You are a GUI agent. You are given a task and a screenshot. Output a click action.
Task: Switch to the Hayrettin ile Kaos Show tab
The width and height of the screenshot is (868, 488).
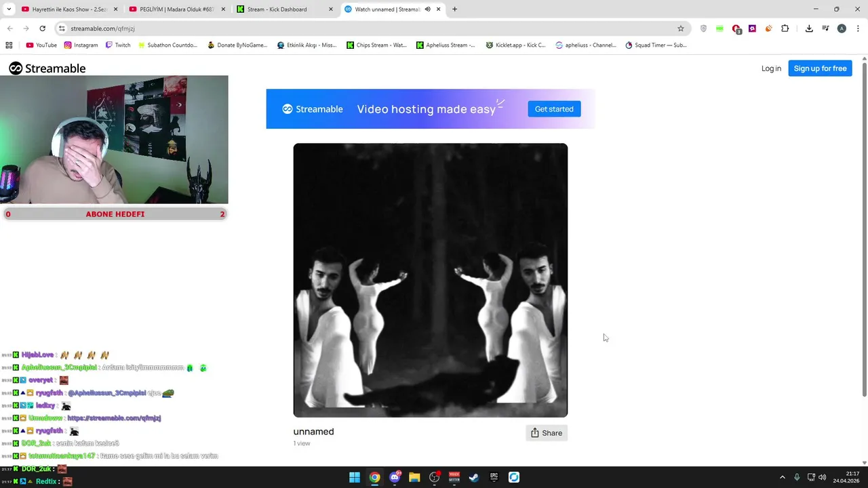[x=70, y=9]
